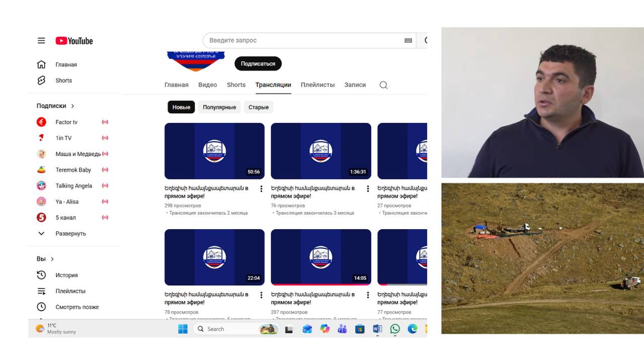Click the Windows Start button
The height and width of the screenshot is (362, 644).
pyautogui.click(x=183, y=329)
